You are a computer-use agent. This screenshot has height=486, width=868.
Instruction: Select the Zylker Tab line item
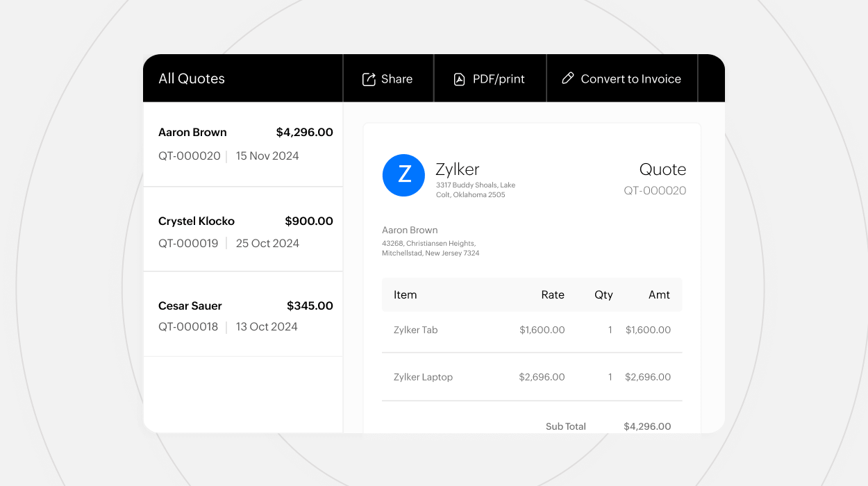pos(416,330)
